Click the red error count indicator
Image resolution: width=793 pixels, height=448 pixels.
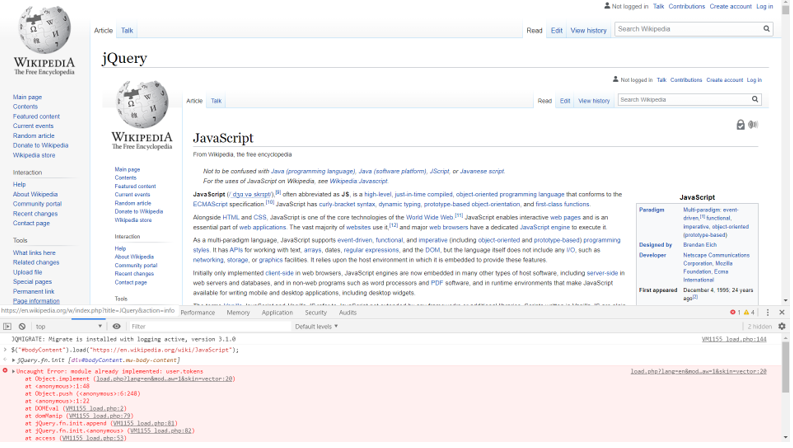[737, 313]
